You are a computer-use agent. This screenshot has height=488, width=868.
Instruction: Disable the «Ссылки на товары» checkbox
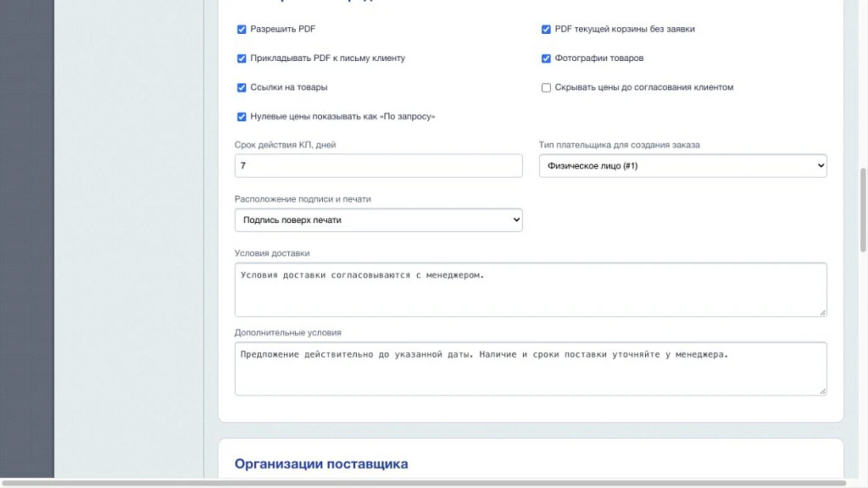click(x=242, y=87)
